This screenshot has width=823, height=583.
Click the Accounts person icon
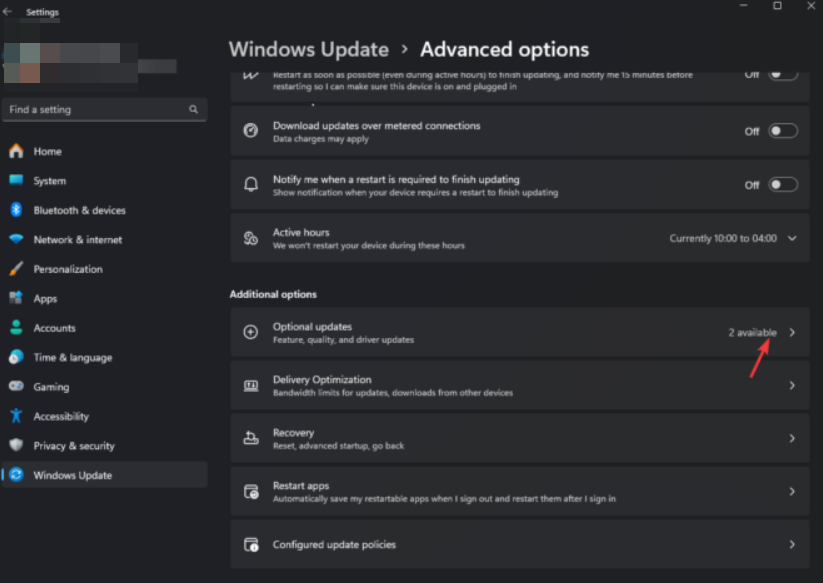(x=16, y=327)
